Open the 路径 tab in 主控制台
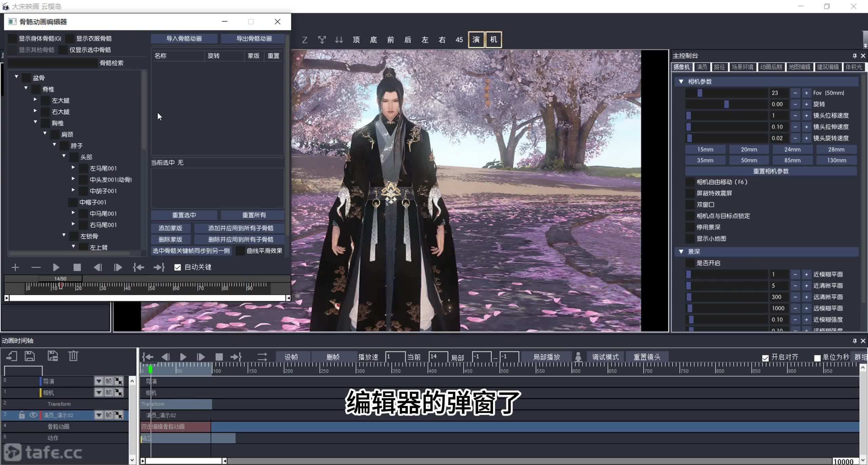 [719, 67]
